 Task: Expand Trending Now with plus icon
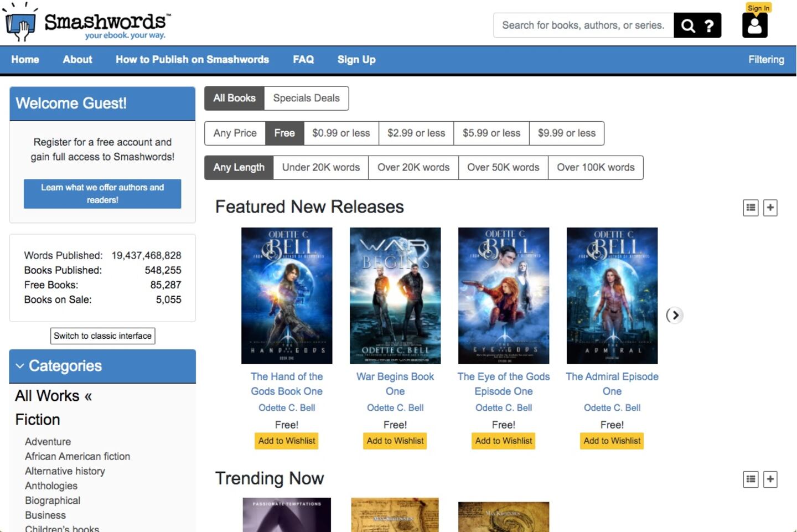[770, 479]
